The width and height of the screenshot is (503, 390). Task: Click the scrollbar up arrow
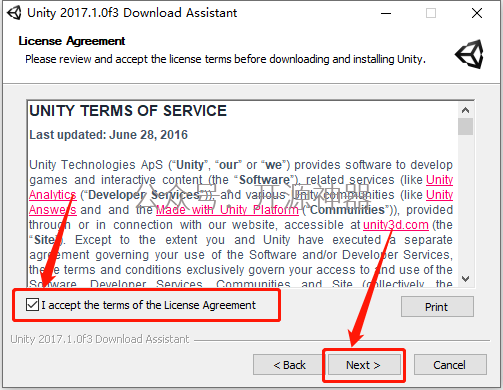coord(466,110)
